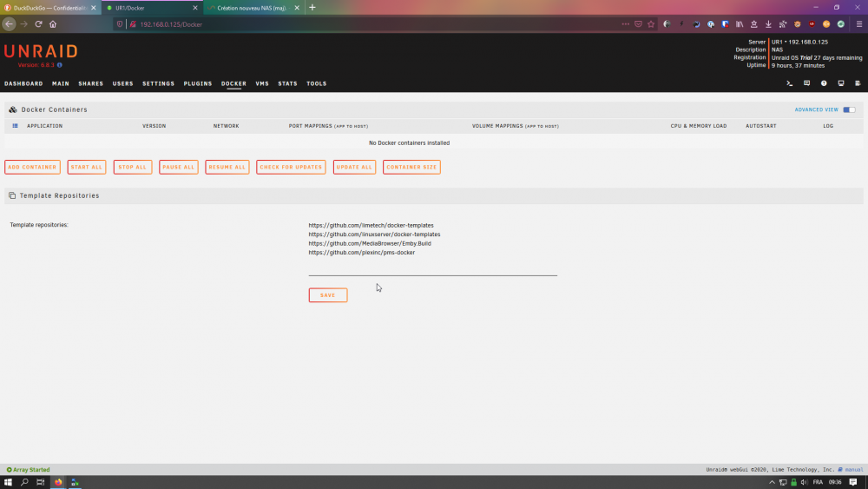Image resolution: width=868 pixels, height=489 pixels.
Task: Click the version info icon beside 6.8.3
Action: [60, 65]
